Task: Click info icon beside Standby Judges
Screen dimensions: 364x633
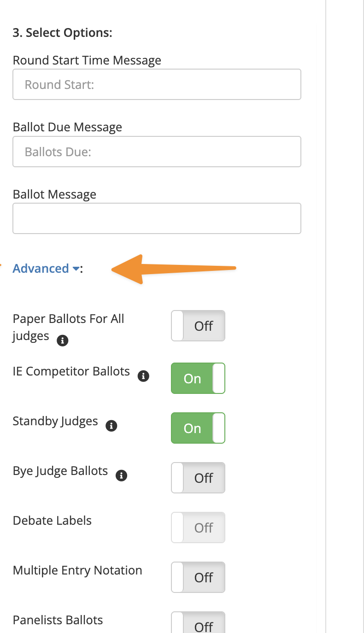Action: point(111,426)
